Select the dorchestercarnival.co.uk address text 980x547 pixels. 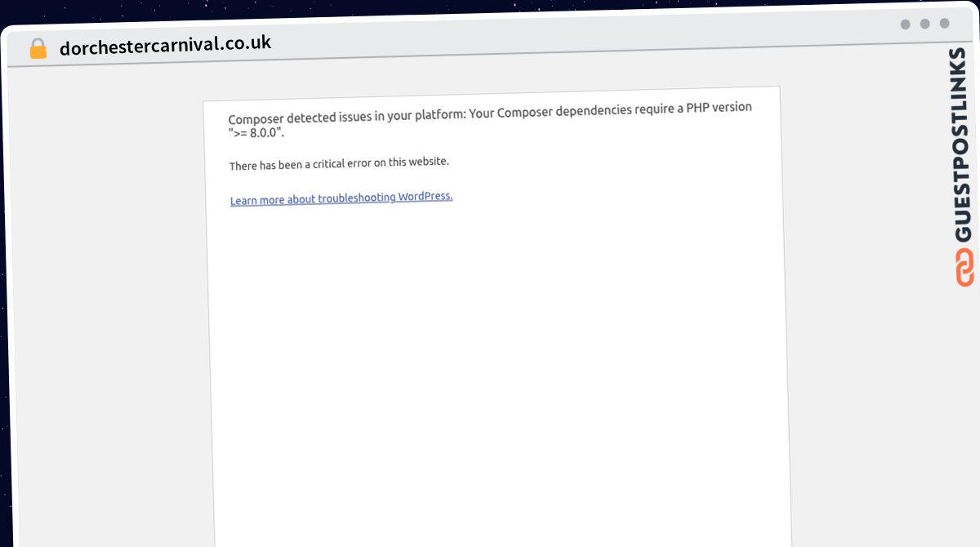165,45
